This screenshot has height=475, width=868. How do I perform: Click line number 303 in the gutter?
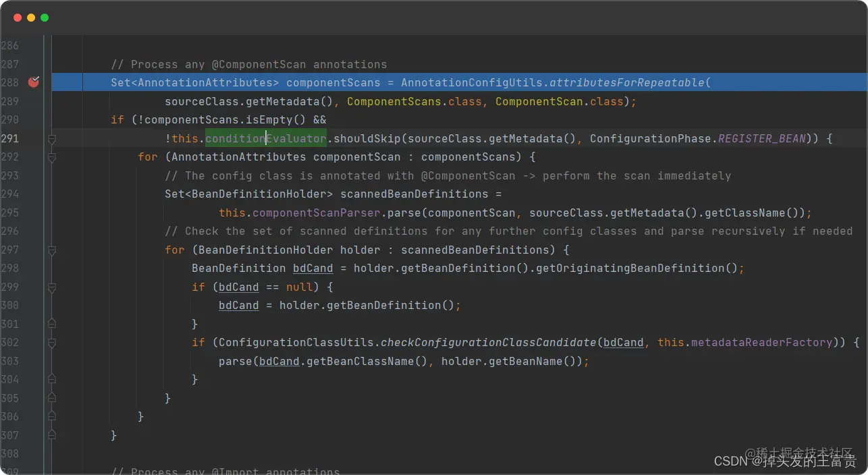pos(10,362)
